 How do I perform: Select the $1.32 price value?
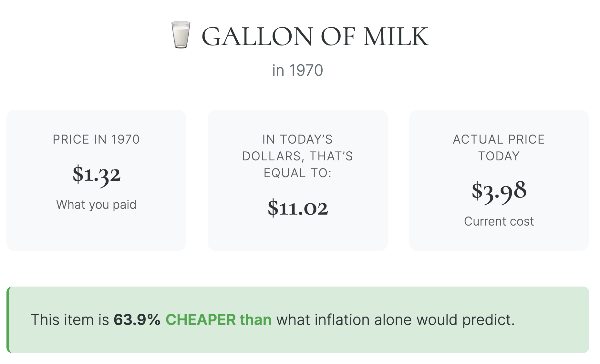(x=96, y=175)
